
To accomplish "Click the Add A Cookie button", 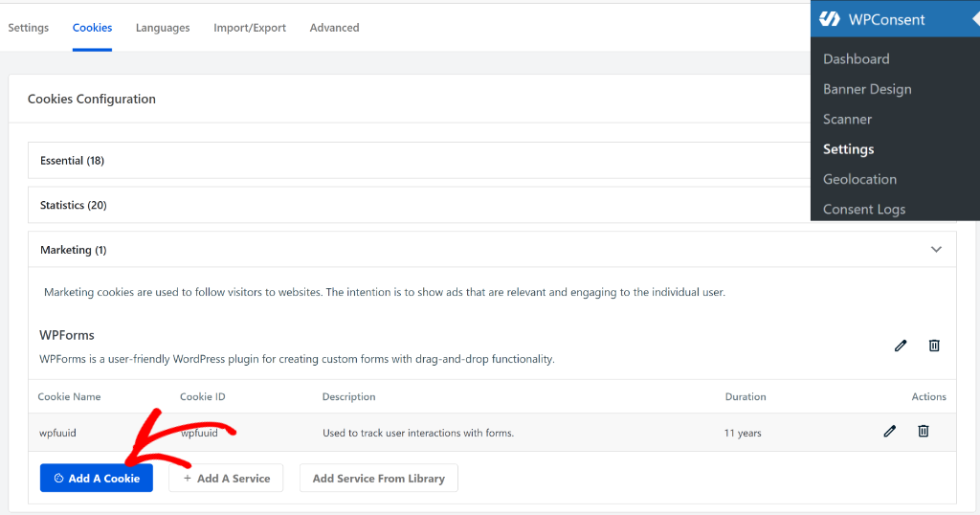I will point(97,478).
